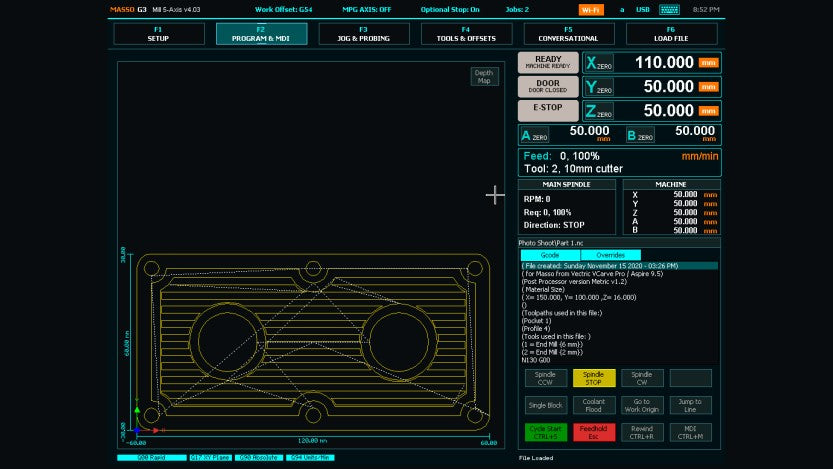Open F4 Tools & Offsets tab
Screen dimensions: 833x469
pyautogui.click(x=465, y=34)
